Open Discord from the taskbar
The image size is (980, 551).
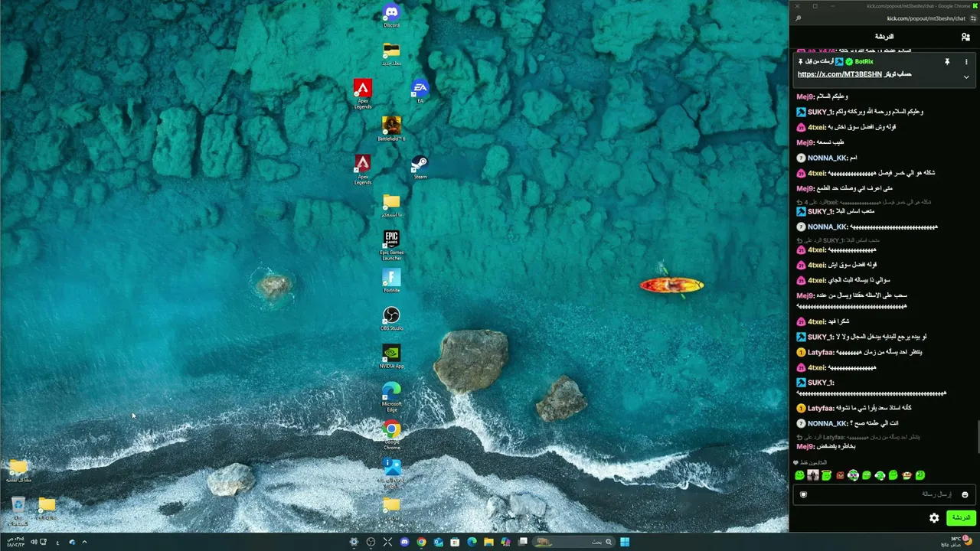(404, 542)
